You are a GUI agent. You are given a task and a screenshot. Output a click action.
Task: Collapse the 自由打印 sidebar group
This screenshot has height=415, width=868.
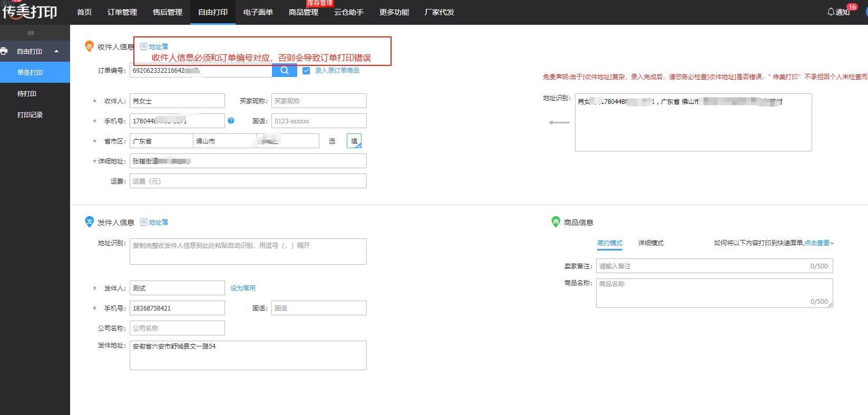pos(56,51)
